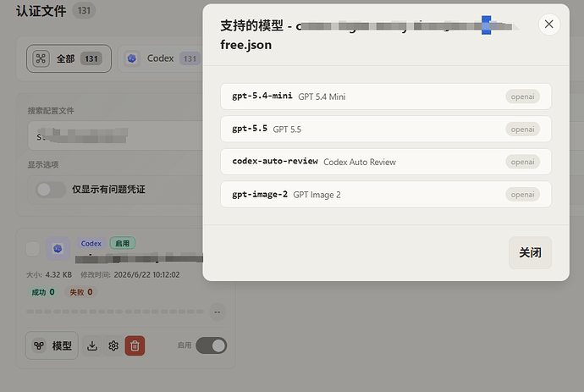Click the Codex logo on credential card
This screenshot has width=584, height=392.
tap(58, 249)
